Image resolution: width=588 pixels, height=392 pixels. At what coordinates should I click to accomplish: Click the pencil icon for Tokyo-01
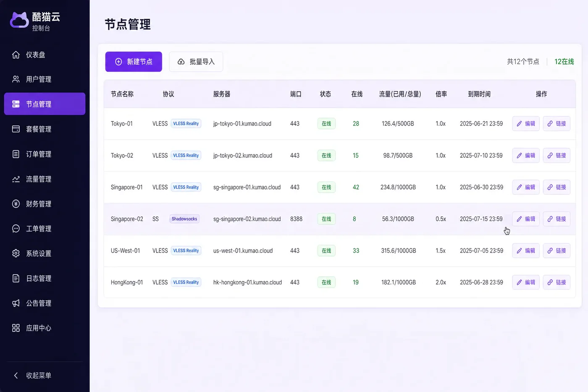pos(519,124)
